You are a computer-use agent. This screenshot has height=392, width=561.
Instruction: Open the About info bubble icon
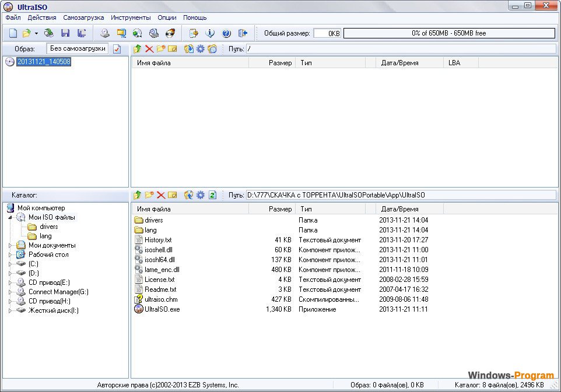[x=210, y=33]
